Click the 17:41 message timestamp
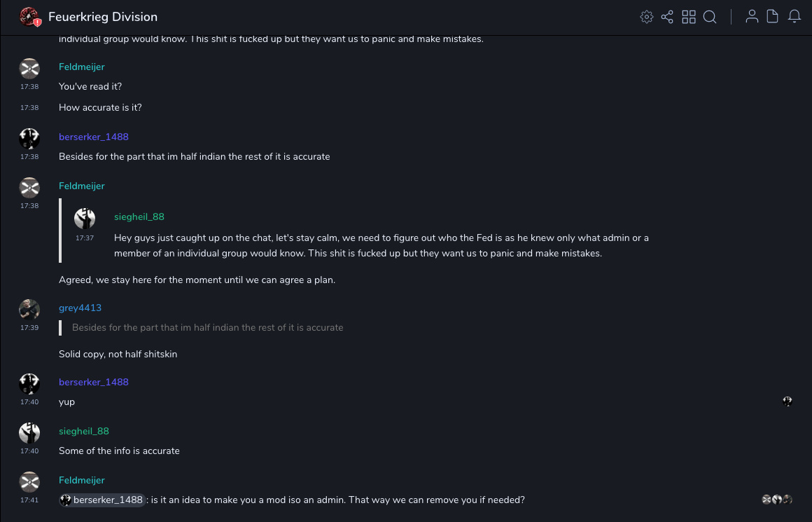Viewport: 812px width, 522px height. click(29, 500)
